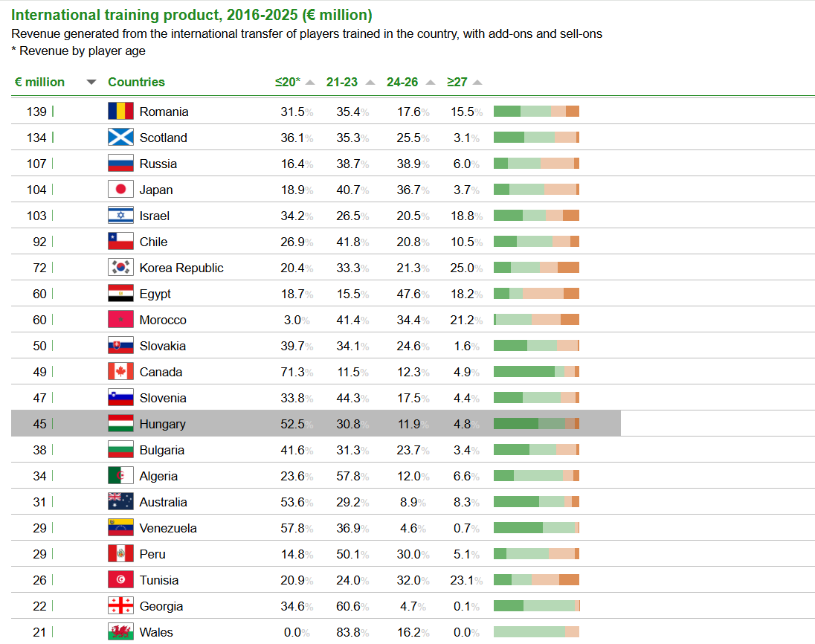Select the Hungary country name
The height and width of the screenshot is (644, 815).
[162, 424]
